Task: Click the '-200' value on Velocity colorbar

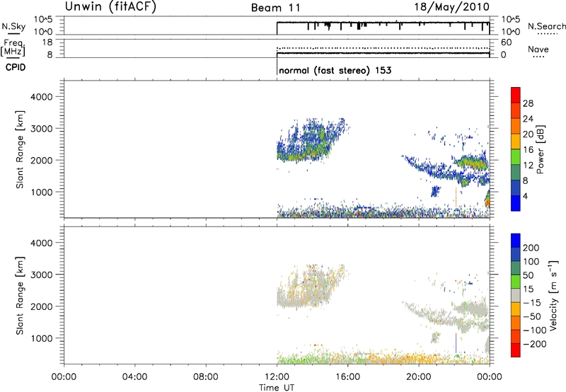Action: [x=535, y=344]
